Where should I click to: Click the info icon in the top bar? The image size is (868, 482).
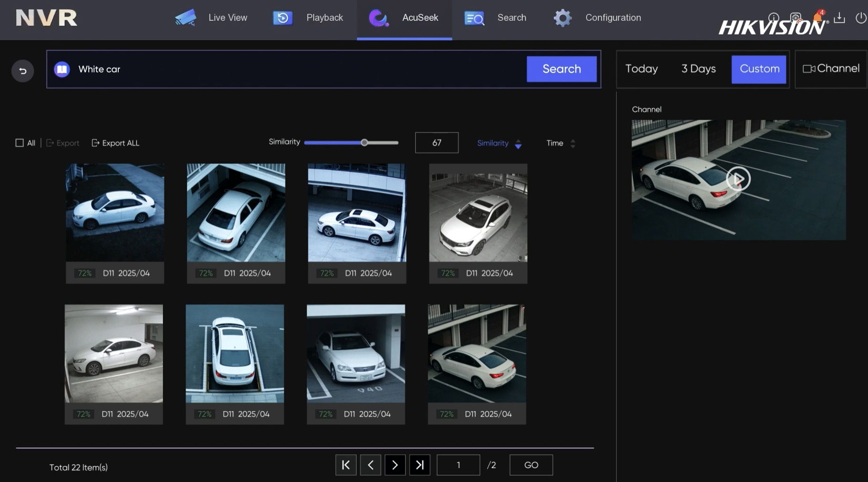tap(773, 18)
